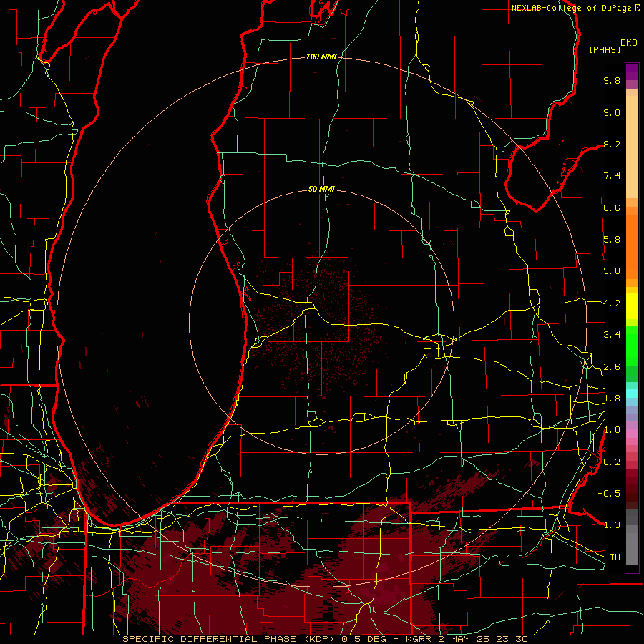
Task: Click the 7.4 scale value
Action: pyautogui.click(x=612, y=176)
